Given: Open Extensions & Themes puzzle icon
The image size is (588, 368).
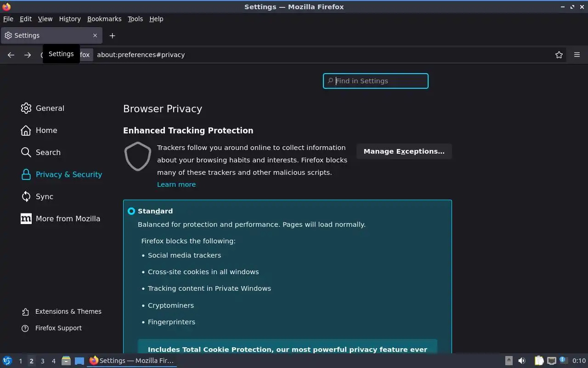Looking at the screenshot, I should pos(26,312).
